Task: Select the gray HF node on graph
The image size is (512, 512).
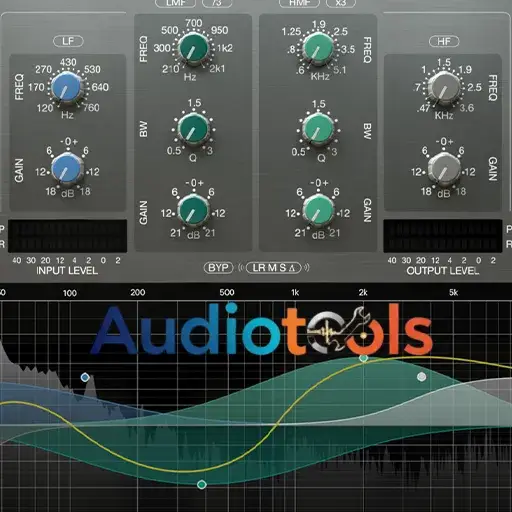Action: pos(422,377)
